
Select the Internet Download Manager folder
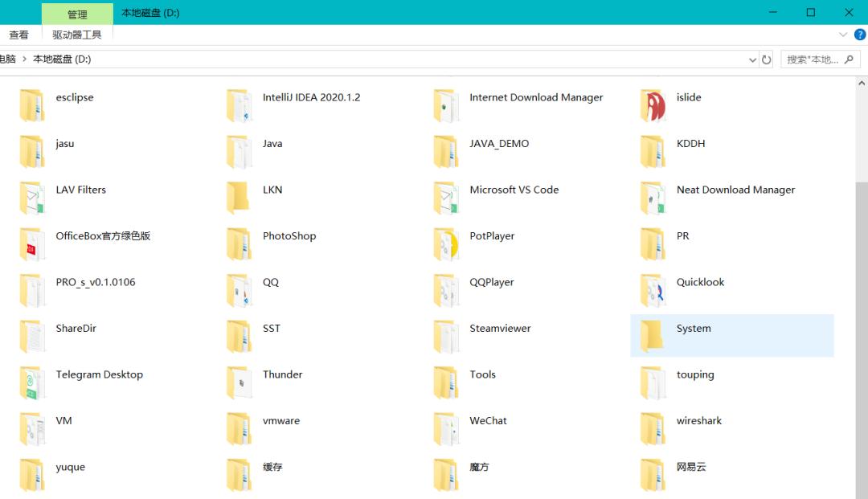tap(536, 97)
